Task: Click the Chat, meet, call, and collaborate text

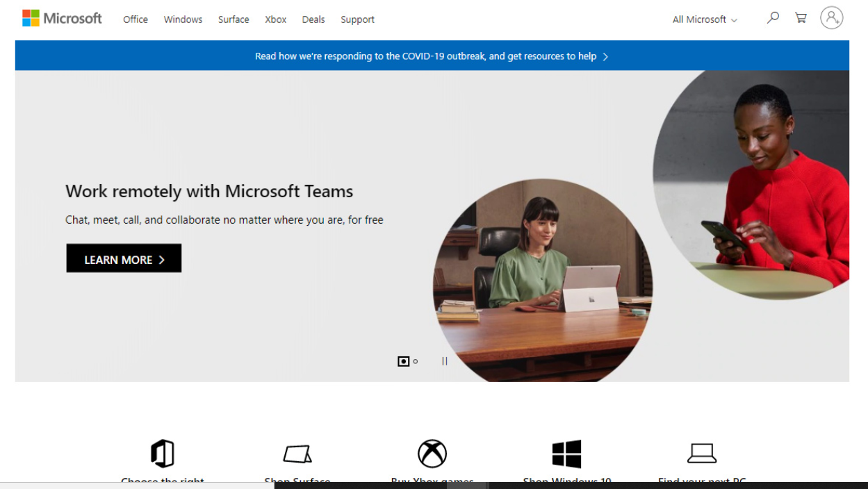Action: click(224, 220)
